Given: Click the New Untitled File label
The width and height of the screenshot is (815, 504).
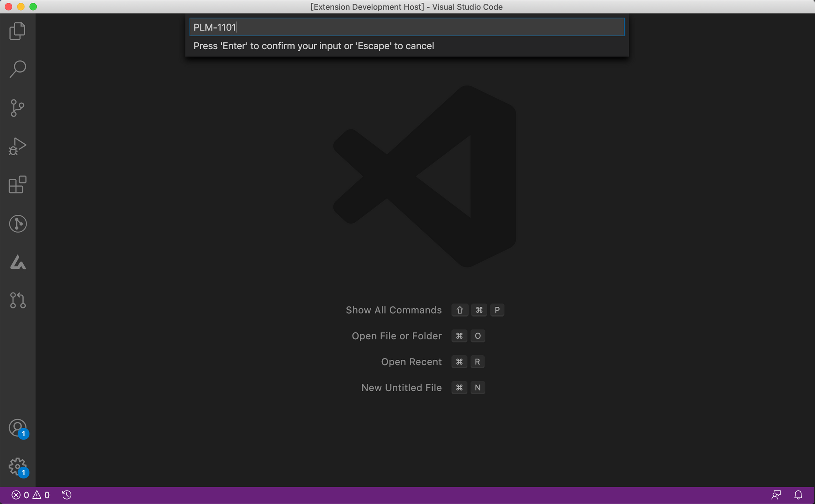Looking at the screenshot, I should tap(402, 388).
